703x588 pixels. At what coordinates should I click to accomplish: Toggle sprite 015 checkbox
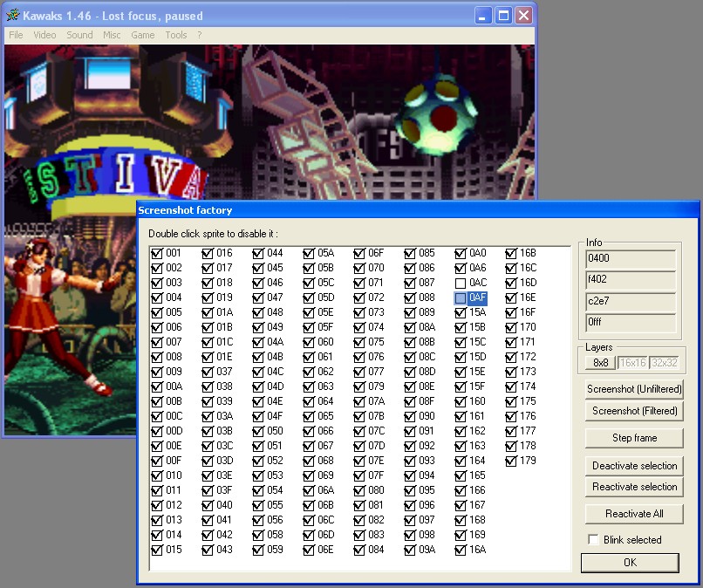click(x=157, y=550)
